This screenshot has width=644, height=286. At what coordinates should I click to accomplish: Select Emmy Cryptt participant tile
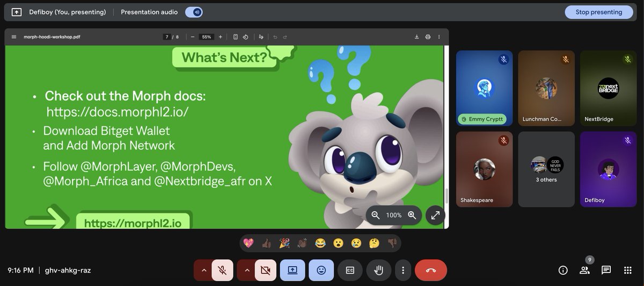pyautogui.click(x=484, y=88)
